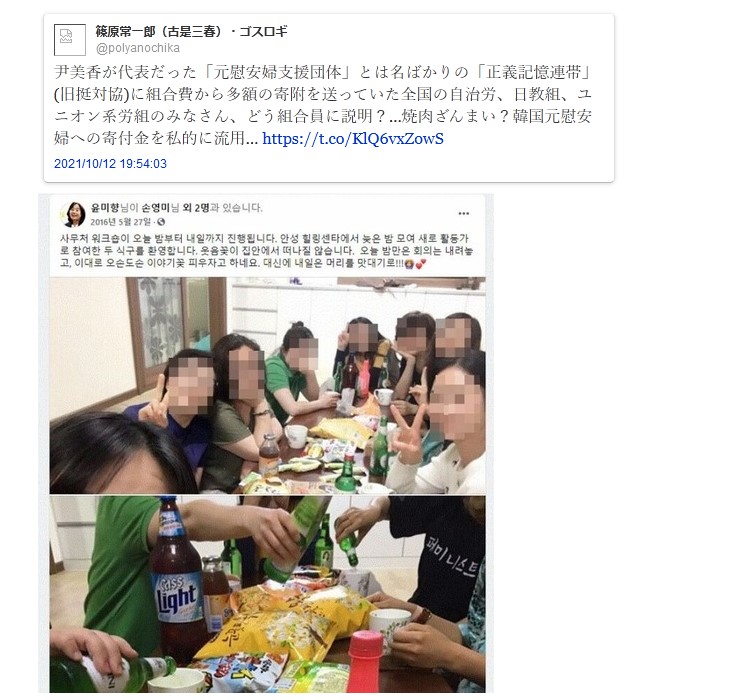This screenshot has width=738, height=700.
Task: Open the lower photo of pouring drinks
Action: click(267, 594)
